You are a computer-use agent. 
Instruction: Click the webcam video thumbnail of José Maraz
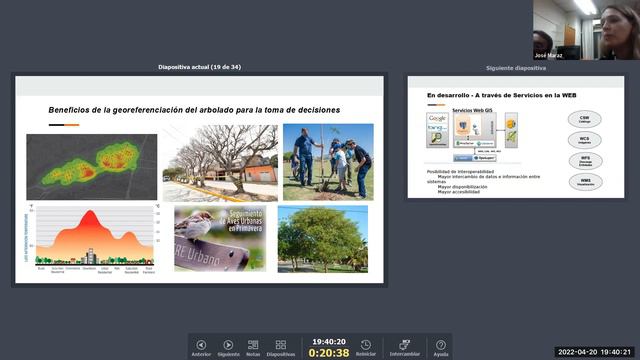point(586,30)
